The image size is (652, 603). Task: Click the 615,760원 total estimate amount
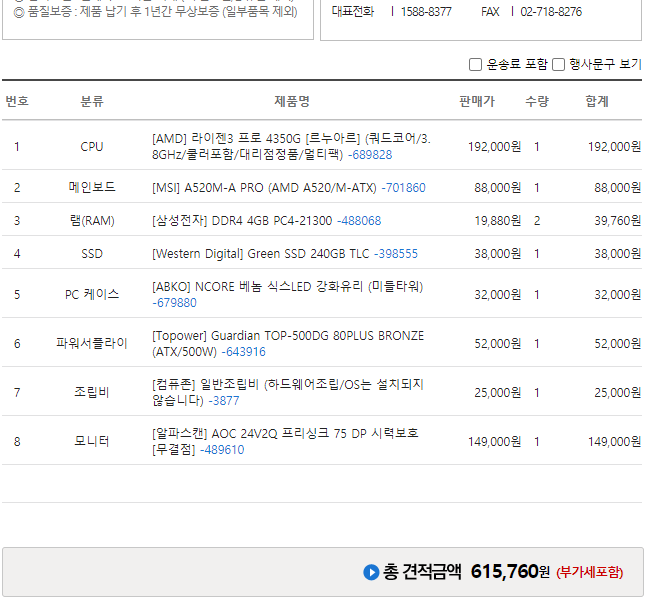510,572
